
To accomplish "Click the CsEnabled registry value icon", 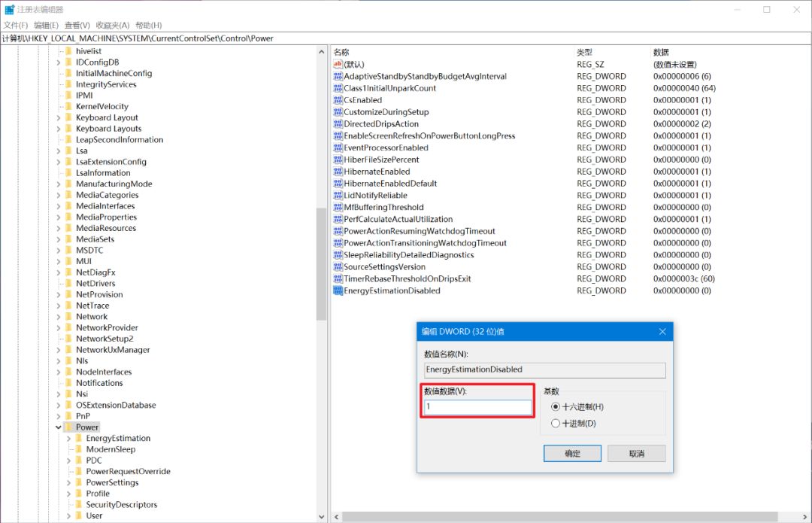I will [338, 100].
